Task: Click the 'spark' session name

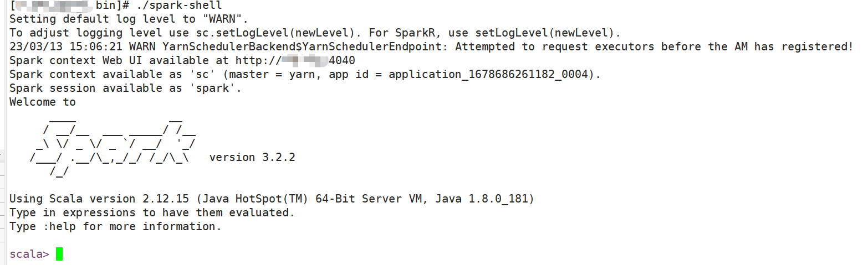Action: (x=215, y=88)
